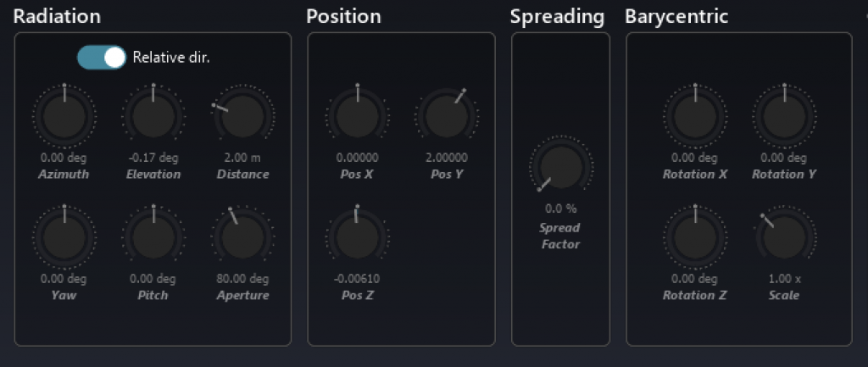Click the Pos Y knob
This screenshot has height=367, width=868.
pyautogui.click(x=446, y=117)
